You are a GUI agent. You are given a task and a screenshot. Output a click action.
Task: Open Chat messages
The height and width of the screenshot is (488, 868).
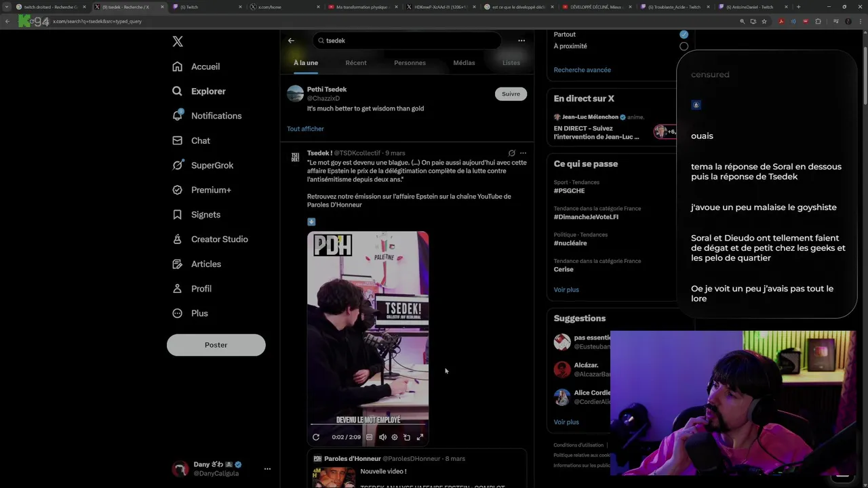(191, 140)
